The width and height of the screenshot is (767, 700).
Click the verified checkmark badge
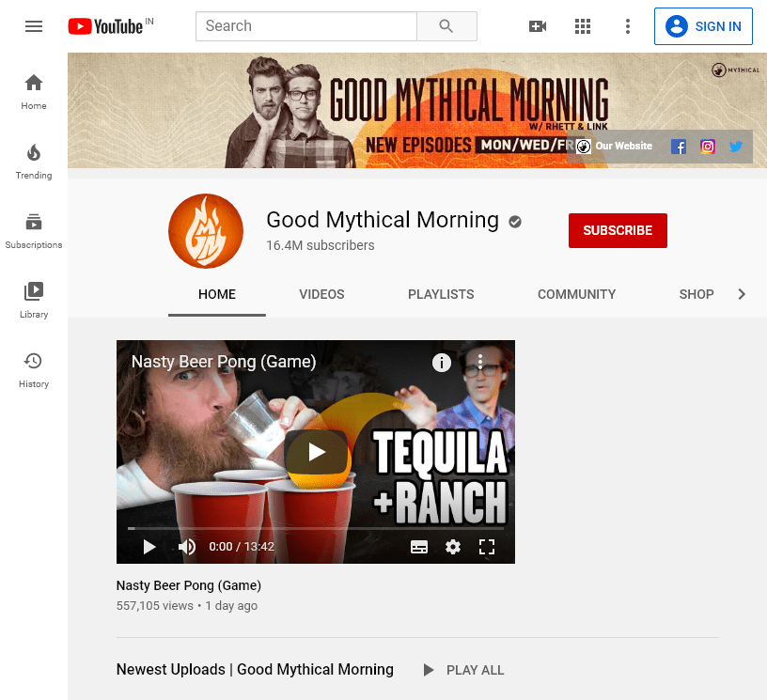tap(514, 222)
